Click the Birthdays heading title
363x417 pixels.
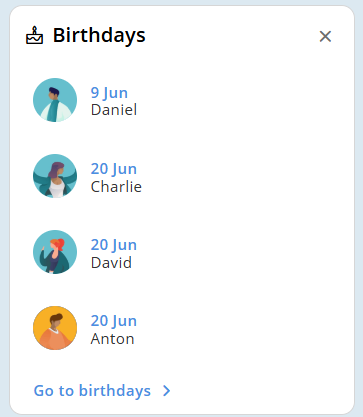point(99,35)
